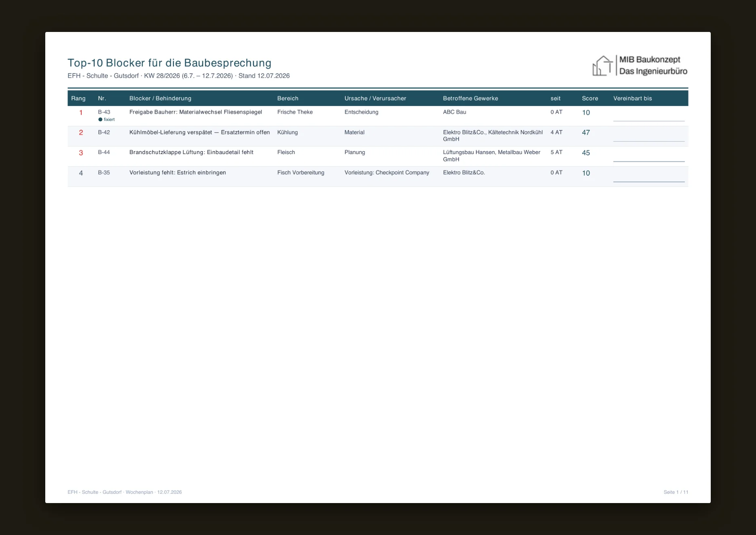Viewport: 756px width, 535px height.
Task: Click the Blocker / Behinderung column header
Action: point(160,98)
